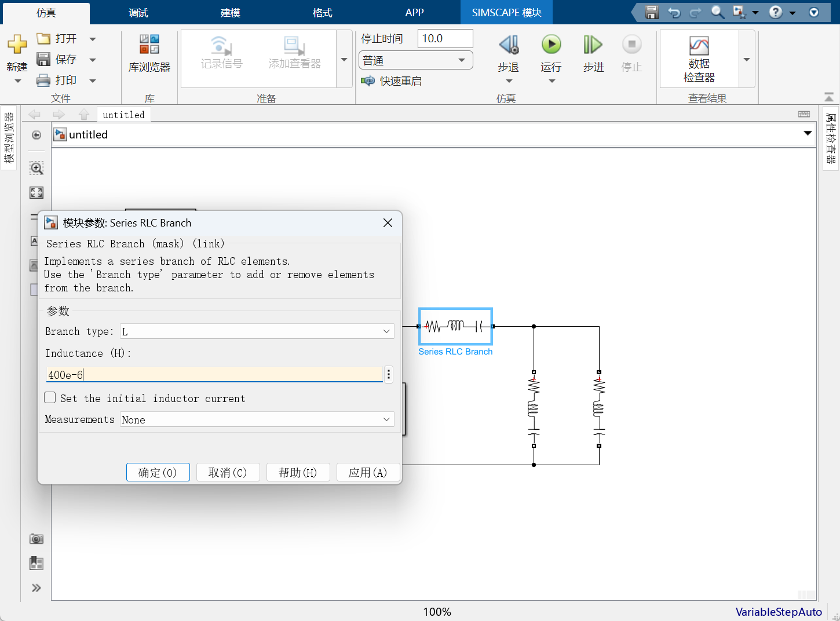Open the help question mark icon
This screenshot has height=621, width=840.
point(776,12)
